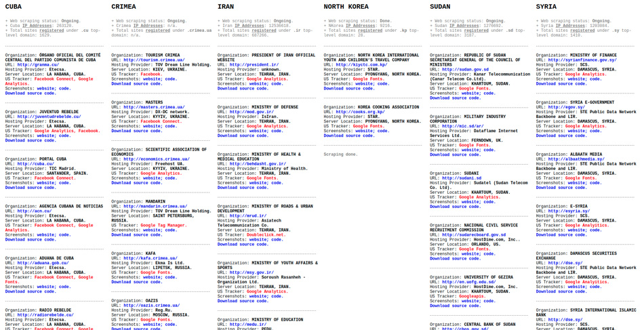
Task: Click the SYRIA column heading
Action: tap(546, 7)
